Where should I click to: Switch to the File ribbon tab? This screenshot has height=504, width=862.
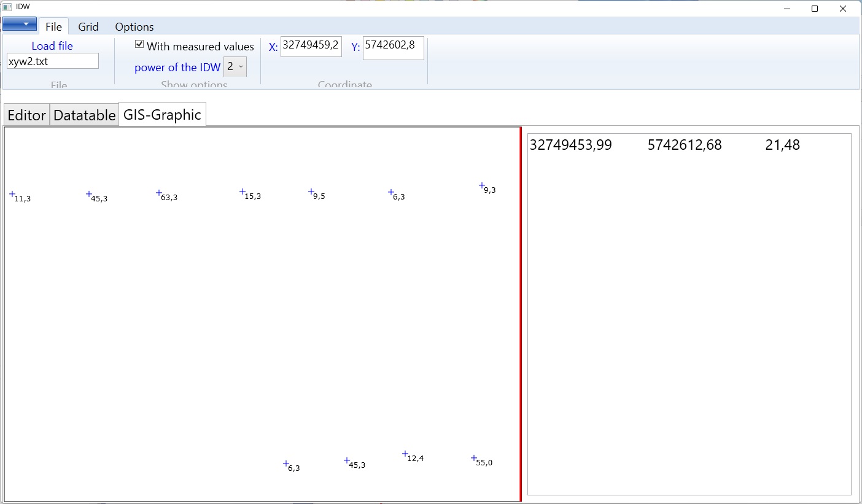pos(53,26)
